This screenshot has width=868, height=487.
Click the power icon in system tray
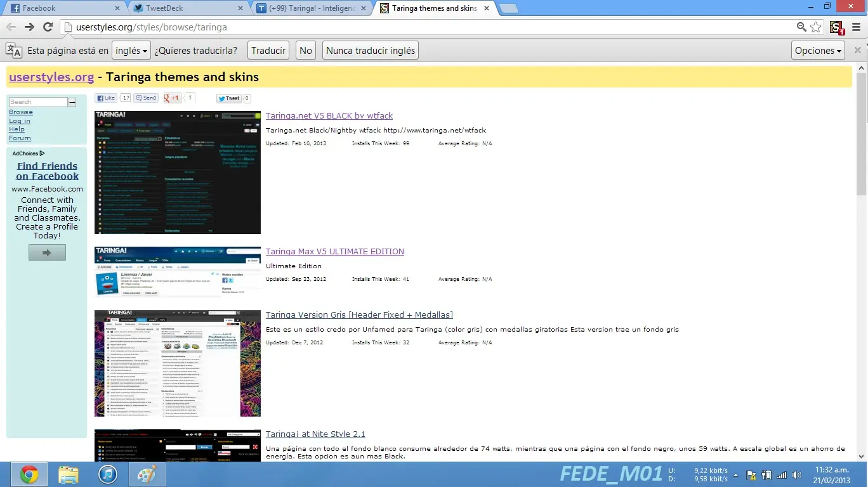tap(766, 475)
